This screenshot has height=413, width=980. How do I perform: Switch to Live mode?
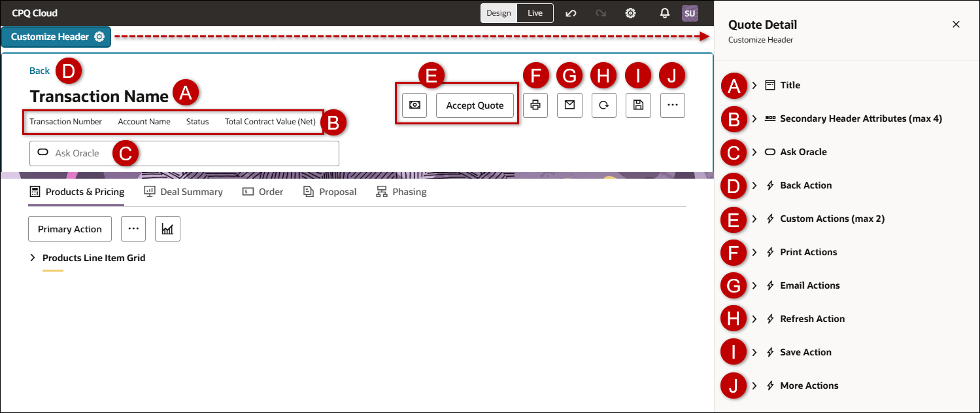point(535,13)
